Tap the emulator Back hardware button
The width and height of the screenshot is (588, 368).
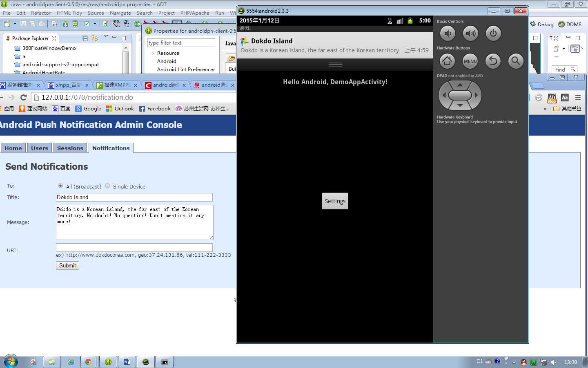(x=493, y=61)
